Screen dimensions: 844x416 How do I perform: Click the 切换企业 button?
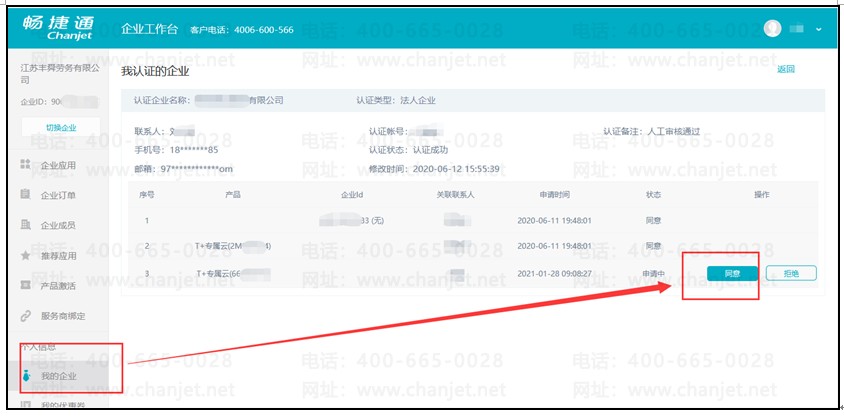pyautogui.click(x=61, y=128)
